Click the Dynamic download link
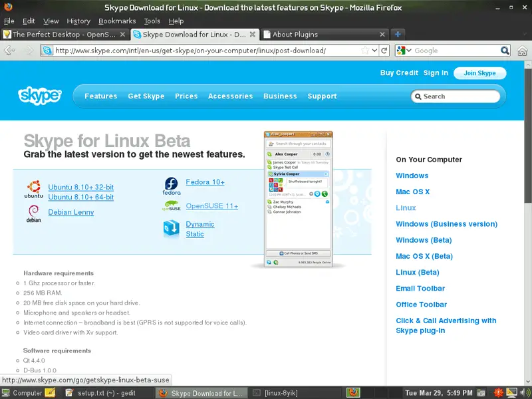This screenshot has width=532, height=399. tap(200, 224)
